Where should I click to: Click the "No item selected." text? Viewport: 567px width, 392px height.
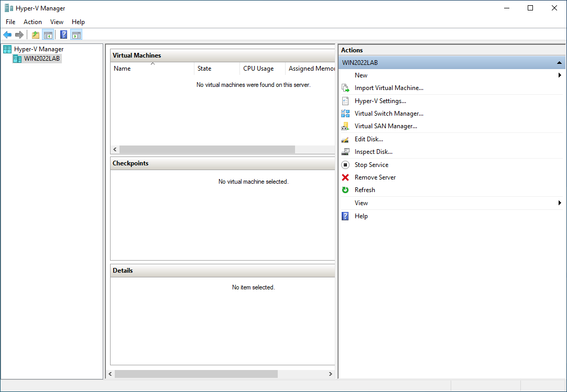point(254,287)
